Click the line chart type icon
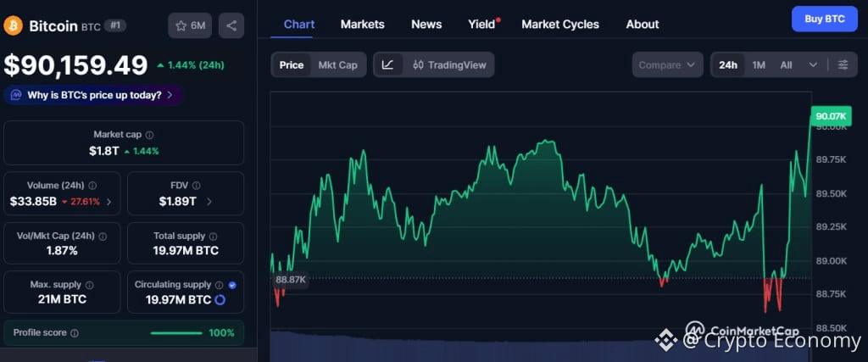Image resolution: width=868 pixels, height=362 pixels. coord(388,64)
